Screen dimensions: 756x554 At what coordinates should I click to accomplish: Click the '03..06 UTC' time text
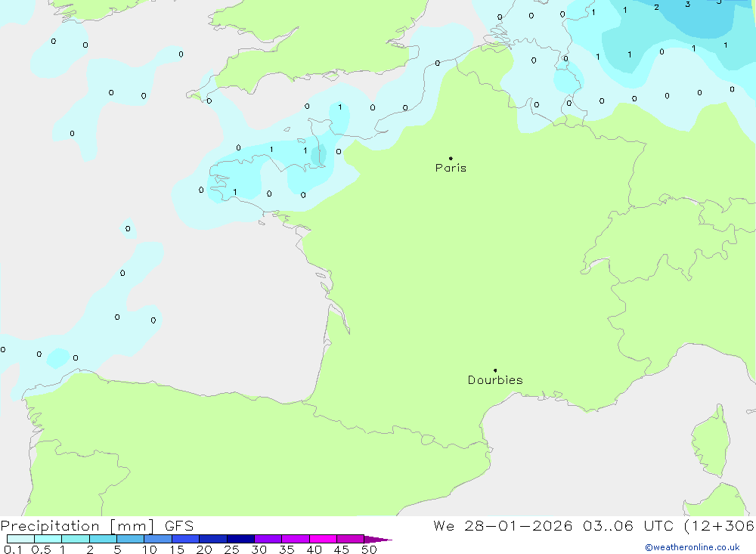[x=627, y=526]
